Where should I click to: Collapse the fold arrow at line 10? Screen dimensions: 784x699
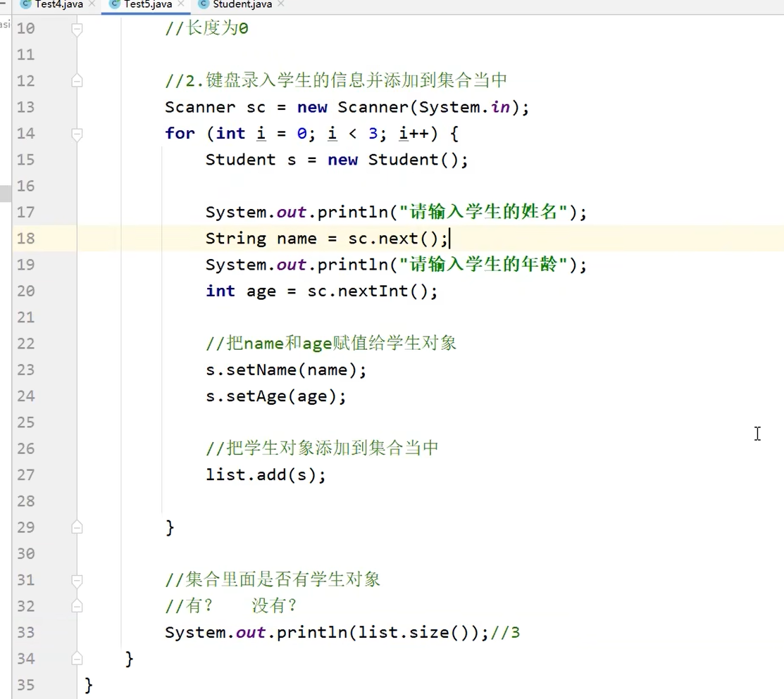(x=77, y=28)
